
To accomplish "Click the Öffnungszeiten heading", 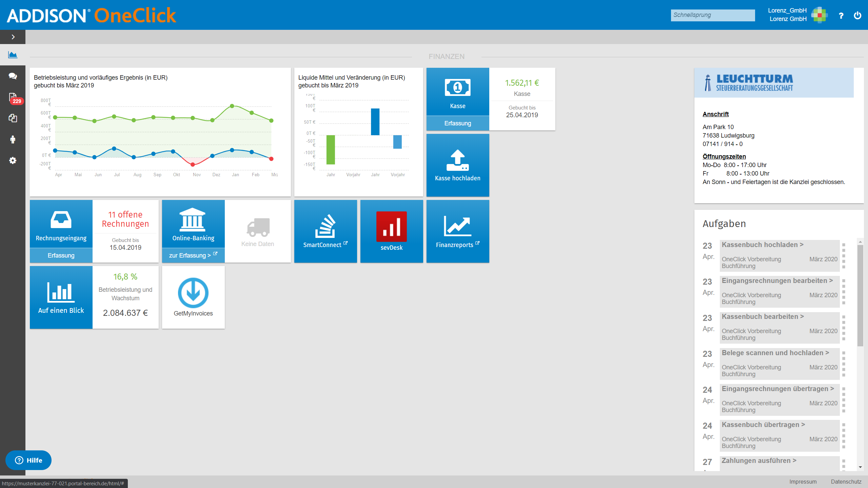I will (x=724, y=157).
